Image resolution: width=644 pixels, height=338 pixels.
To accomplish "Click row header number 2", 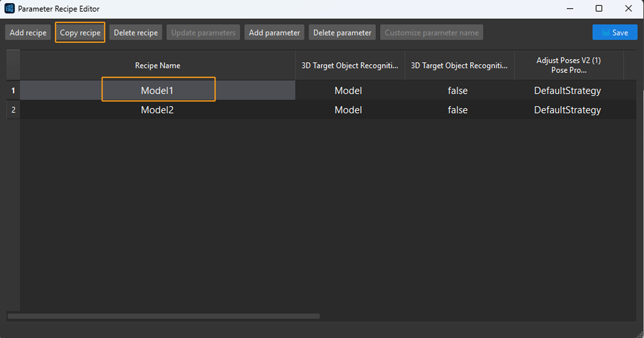I will (x=13, y=110).
